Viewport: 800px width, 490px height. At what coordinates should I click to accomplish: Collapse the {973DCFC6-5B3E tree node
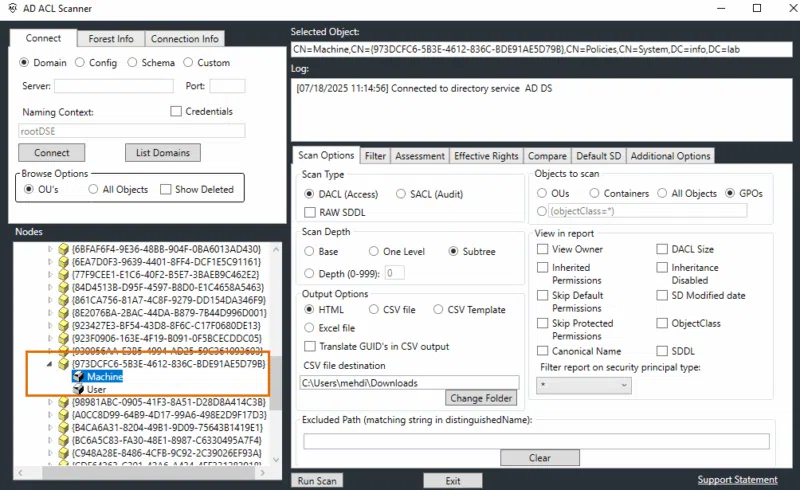[50, 364]
